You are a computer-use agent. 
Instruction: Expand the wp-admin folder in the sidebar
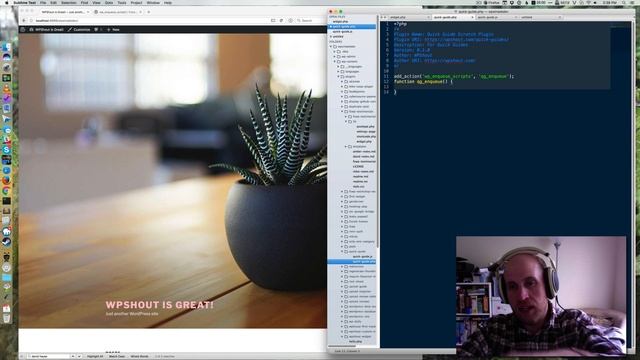(335, 56)
